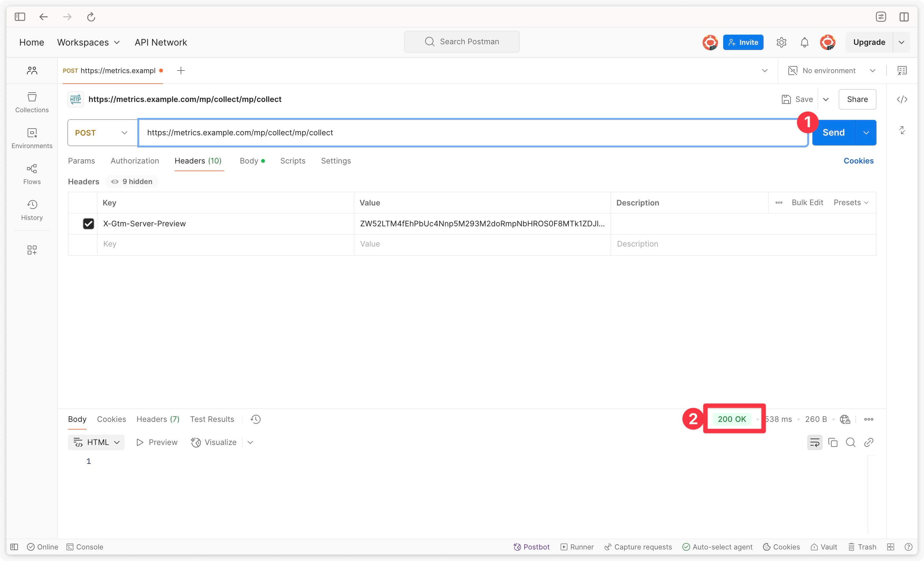
Task: Open Collections in the sidebar
Action: pos(32,102)
